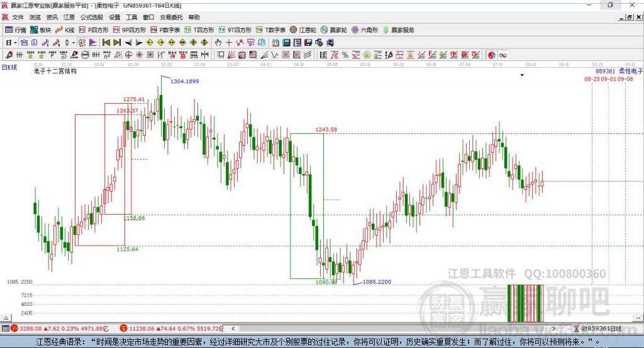
Task: Select the percent retracement tool
Action: click(345, 55)
